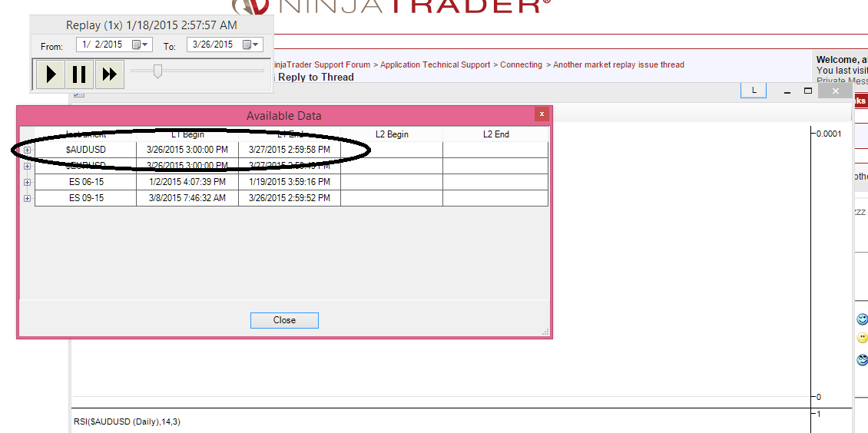Expand the ES 06-15 instrument row
Image resolution: width=868 pixels, height=433 pixels.
point(27,182)
